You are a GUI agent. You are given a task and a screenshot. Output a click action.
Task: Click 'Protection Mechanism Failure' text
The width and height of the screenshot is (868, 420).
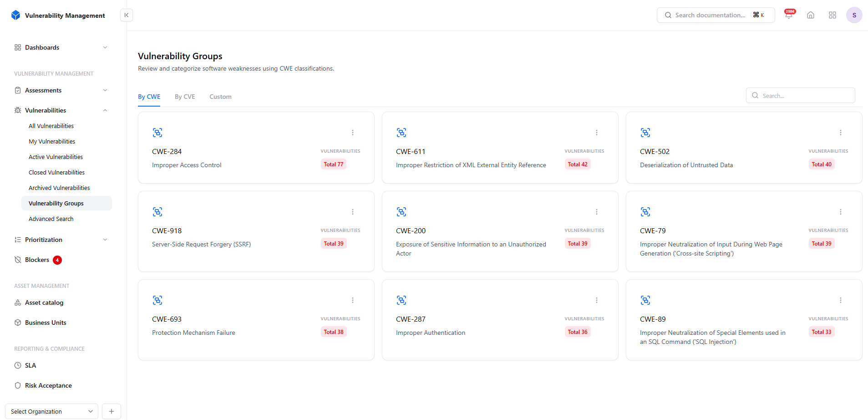point(193,333)
